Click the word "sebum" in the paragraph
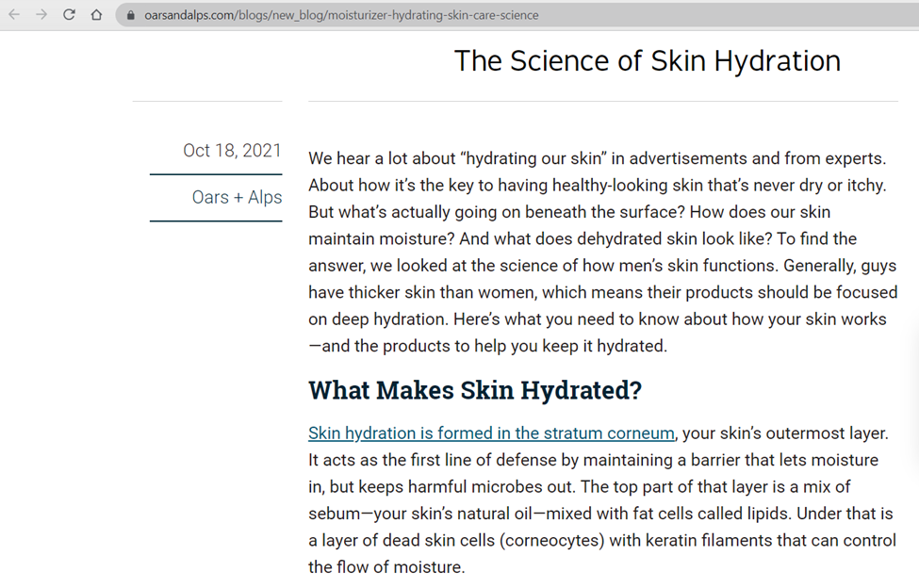The image size is (919, 588). tap(334, 514)
